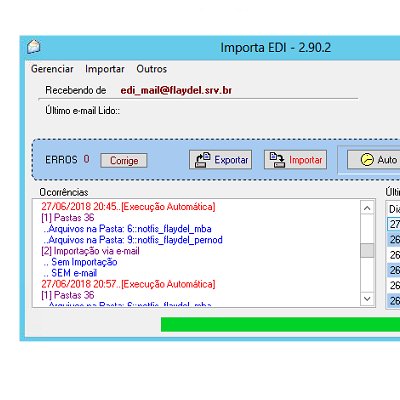Click the edi_mail@flaydel.srv.br address

(x=176, y=90)
